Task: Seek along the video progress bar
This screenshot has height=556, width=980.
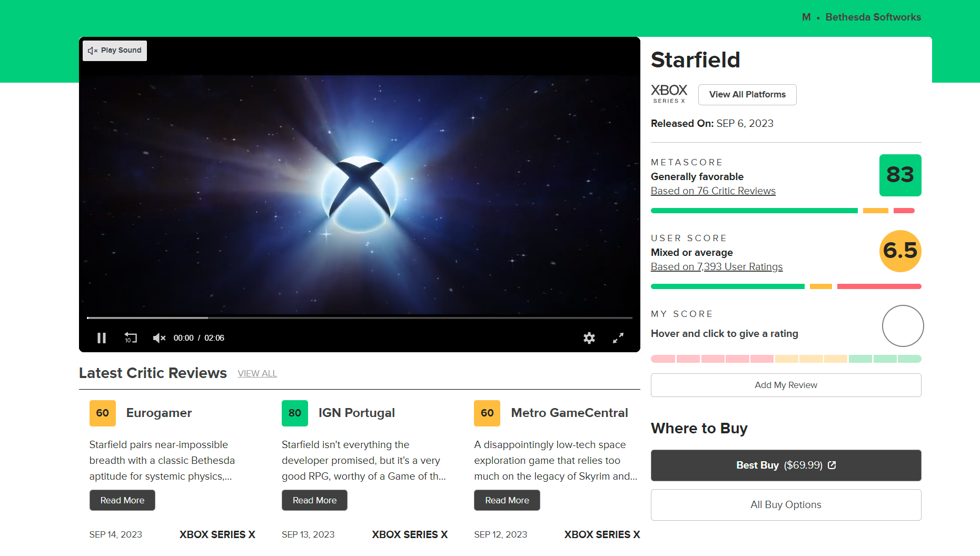Action: click(x=360, y=318)
